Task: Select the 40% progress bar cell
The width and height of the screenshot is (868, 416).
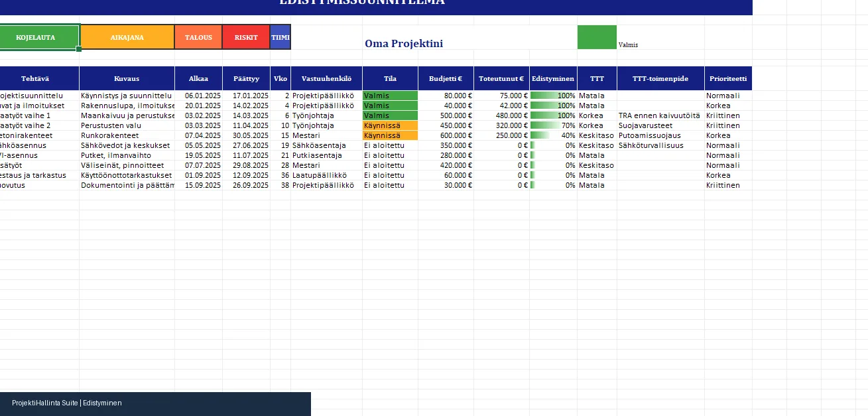Action: (553, 135)
